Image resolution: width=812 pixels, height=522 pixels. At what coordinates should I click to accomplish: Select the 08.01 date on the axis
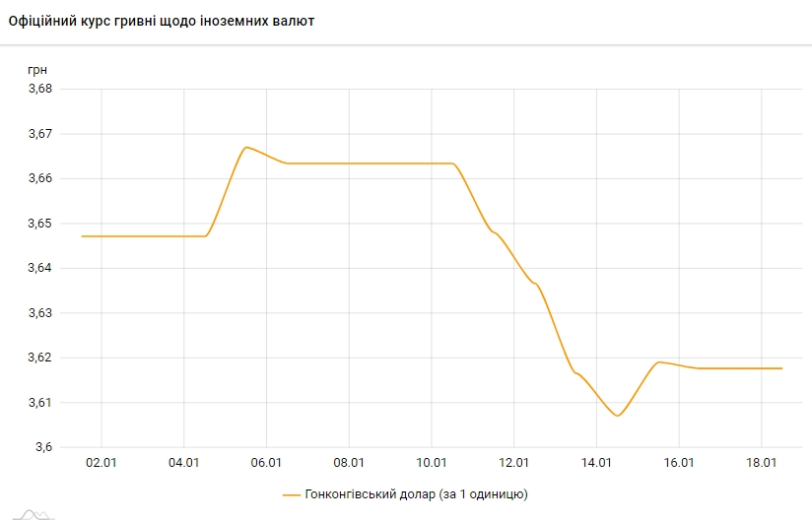(x=350, y=463)
